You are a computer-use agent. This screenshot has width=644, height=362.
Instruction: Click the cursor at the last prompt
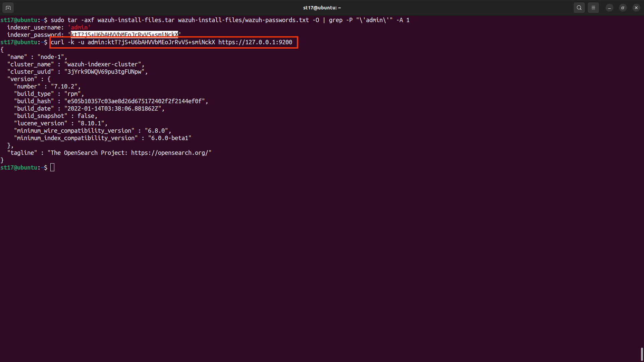tap(52, 168)
